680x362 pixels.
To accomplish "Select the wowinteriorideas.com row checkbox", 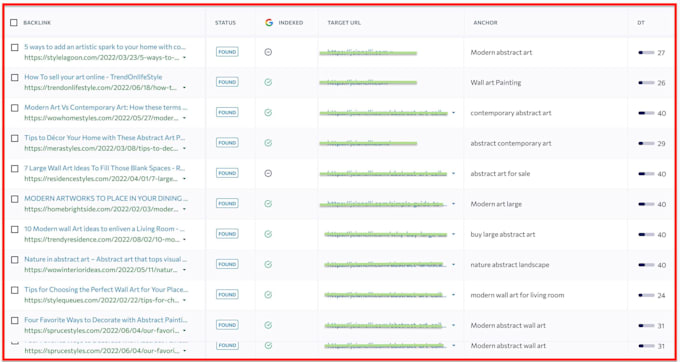I will coord(15,260).
